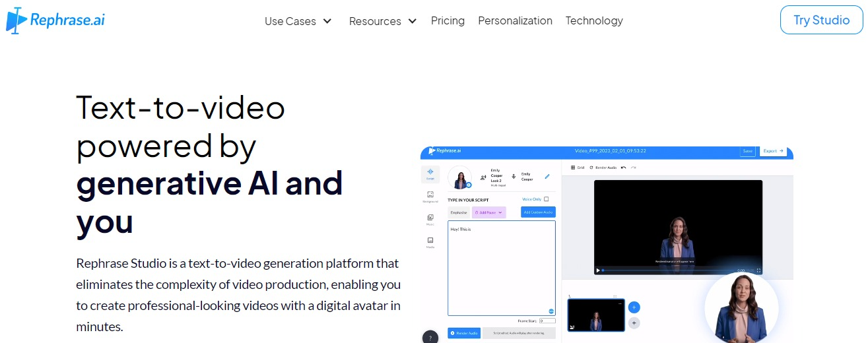Click the small blue icon in script box corner
This screenshot has height=343, width=868.
coord(551,311)
